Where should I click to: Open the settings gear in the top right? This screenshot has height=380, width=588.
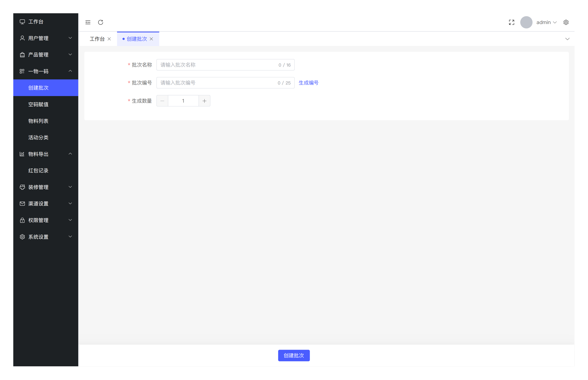click(566, 22)
